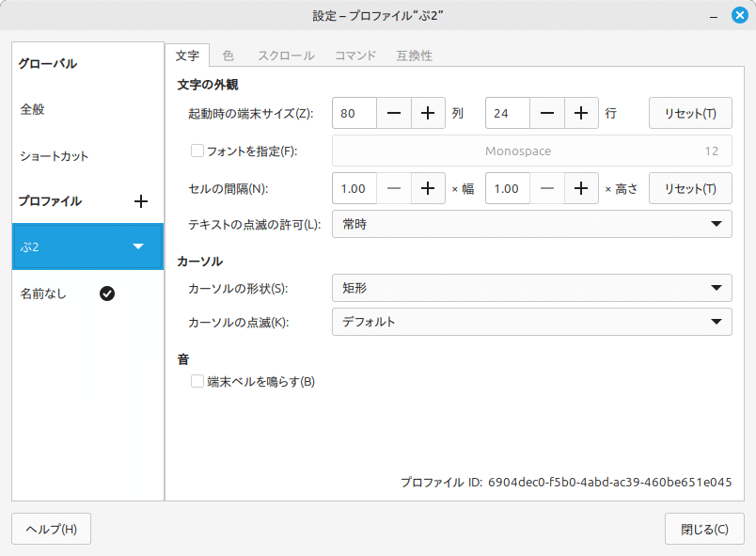Viewport: 756px width, 556px height.
Task: Reset the startup terminal size with リセット
Action: pyautogui.click(x=690, y=113)
